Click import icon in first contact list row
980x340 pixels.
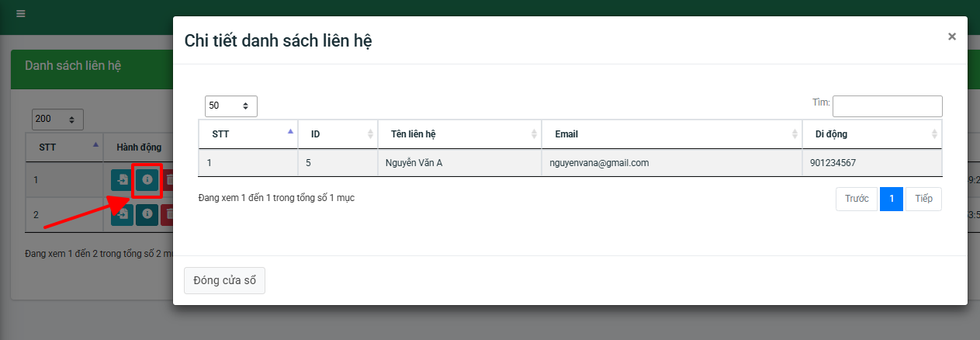(x=122, y=180)
